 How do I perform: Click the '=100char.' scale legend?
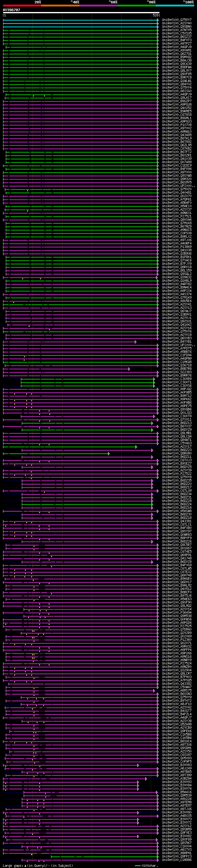(150, 865)
